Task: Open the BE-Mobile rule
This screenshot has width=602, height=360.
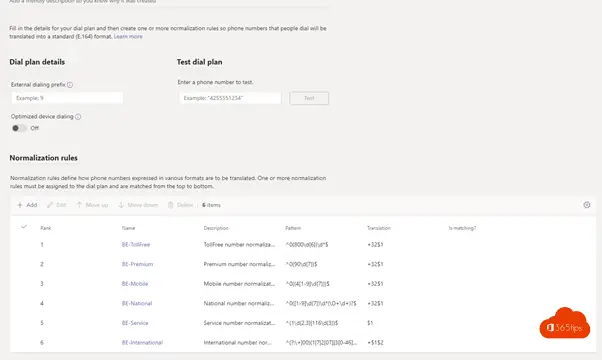Action: coord(135,284)
